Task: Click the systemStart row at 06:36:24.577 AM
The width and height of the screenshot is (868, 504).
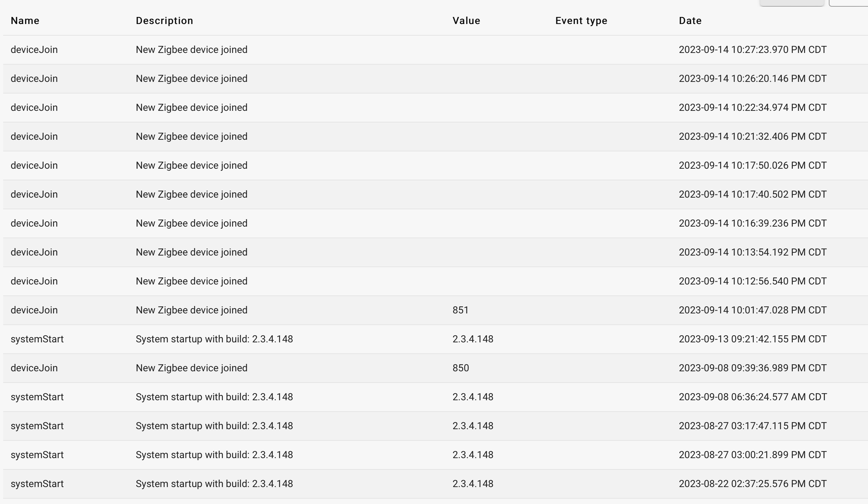Action: [x=435, y=397]
